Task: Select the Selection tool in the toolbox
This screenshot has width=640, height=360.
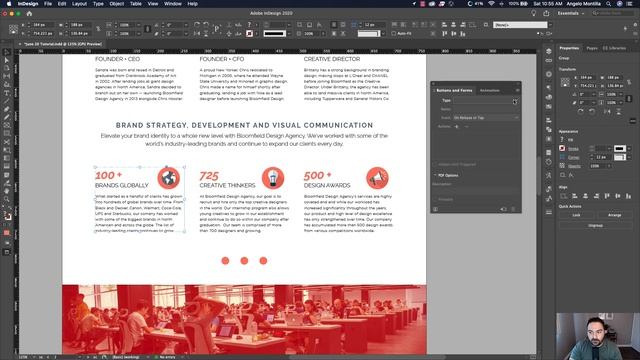Action: tap(7, 52)
